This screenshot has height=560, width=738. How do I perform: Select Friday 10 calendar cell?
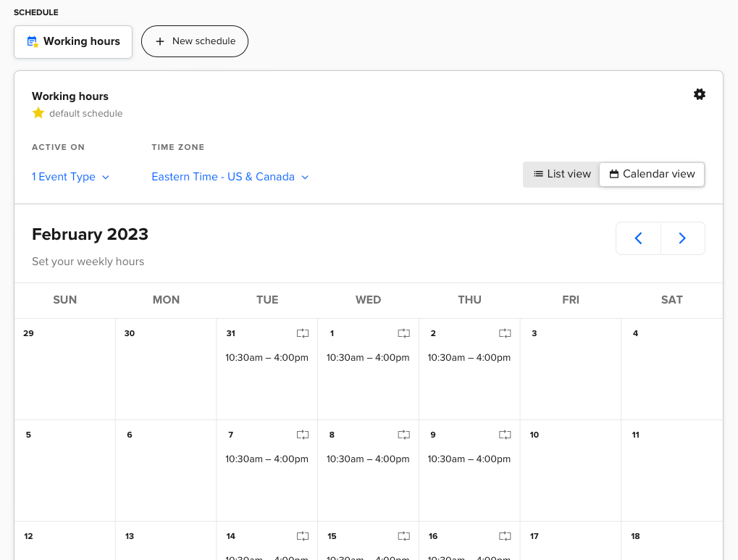(571, 470)
